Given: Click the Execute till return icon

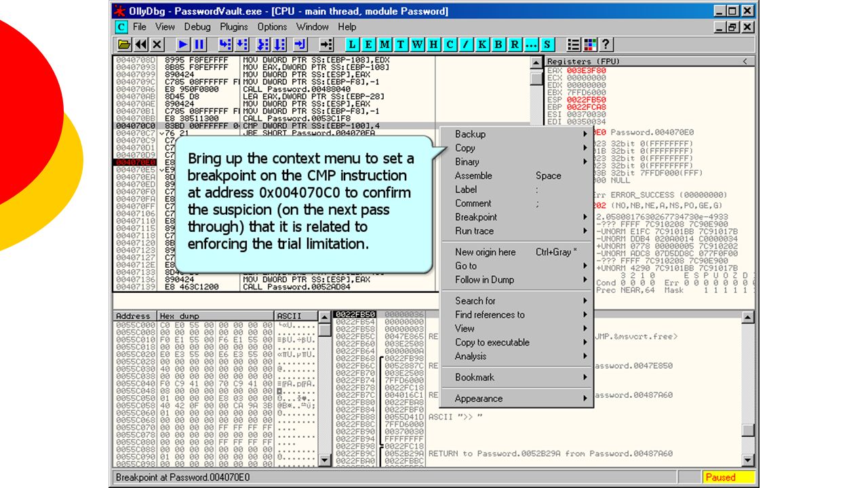Looking at the screenshot, I should tap(300, 45).
